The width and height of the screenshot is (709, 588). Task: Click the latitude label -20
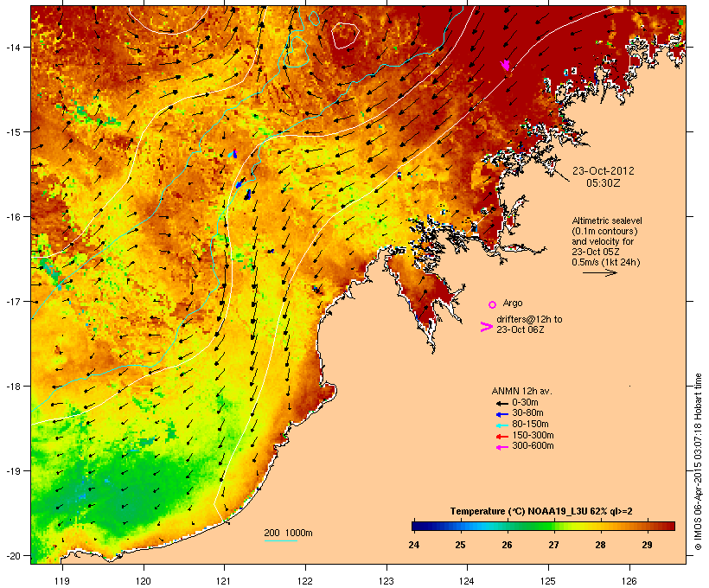point(12,555)
